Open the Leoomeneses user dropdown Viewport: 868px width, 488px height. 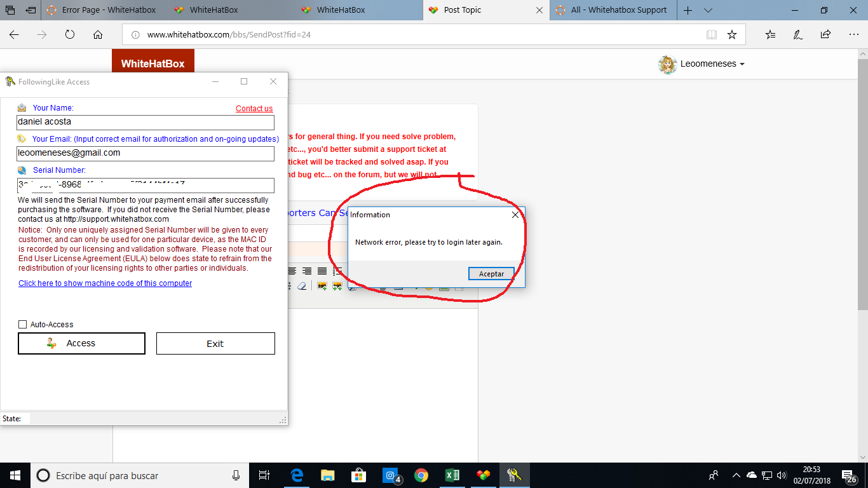click(x=702, y=64)
